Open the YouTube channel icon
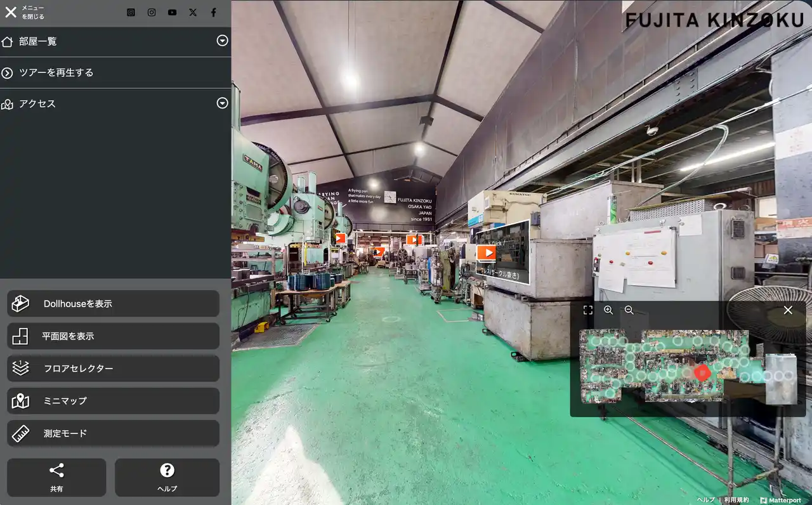The width and height of the screenshot is (812, 505). pos(173,12)
